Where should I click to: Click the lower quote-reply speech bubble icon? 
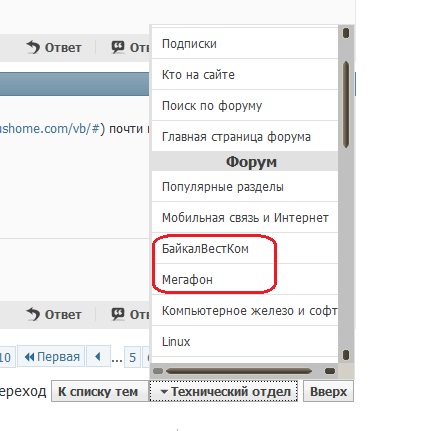pyautogui.click(x=118, y=314)
